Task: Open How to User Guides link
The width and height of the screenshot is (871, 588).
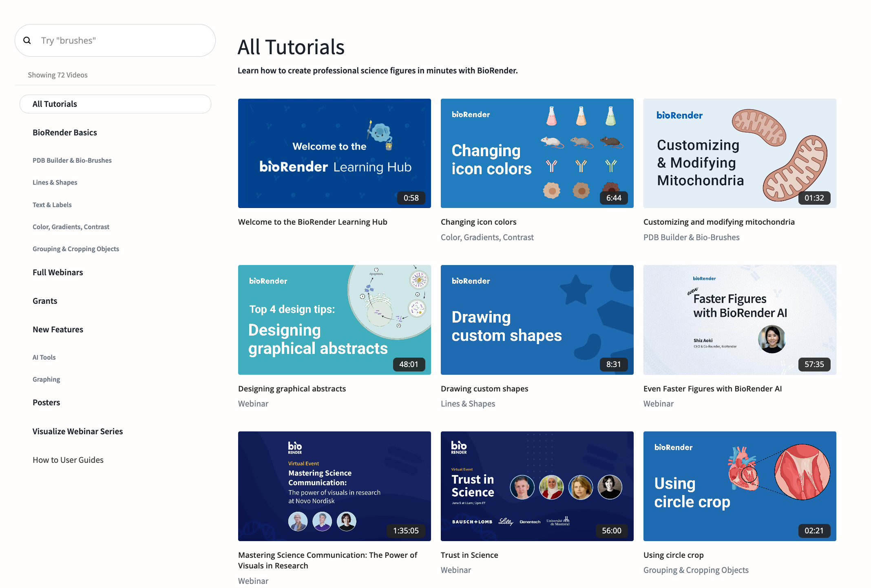Action: [68, 460]
